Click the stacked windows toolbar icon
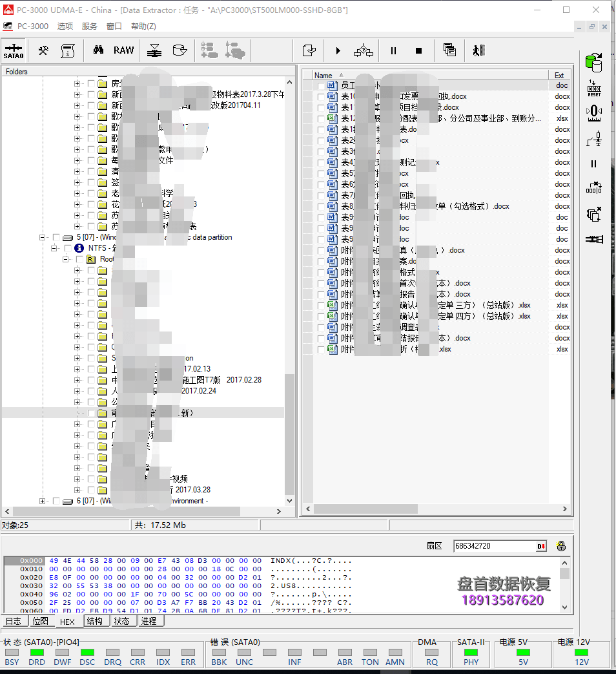 (x=449, y=50)
